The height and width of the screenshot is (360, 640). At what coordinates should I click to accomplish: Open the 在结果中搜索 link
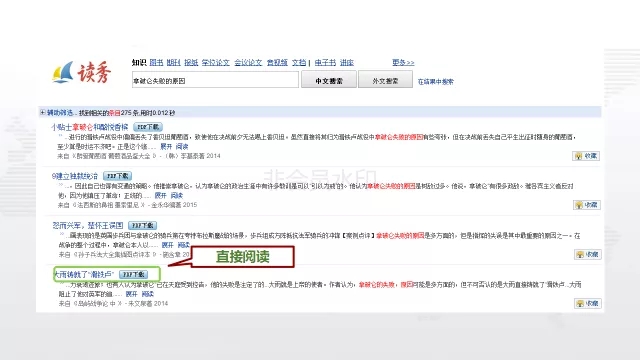pos(436,82)
